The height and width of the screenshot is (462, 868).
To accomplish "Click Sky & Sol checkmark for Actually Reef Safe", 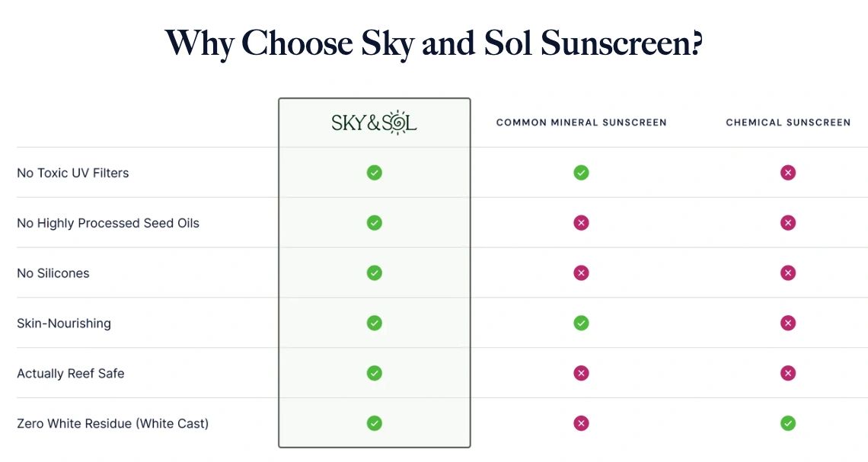I will (x=374, y=373).
